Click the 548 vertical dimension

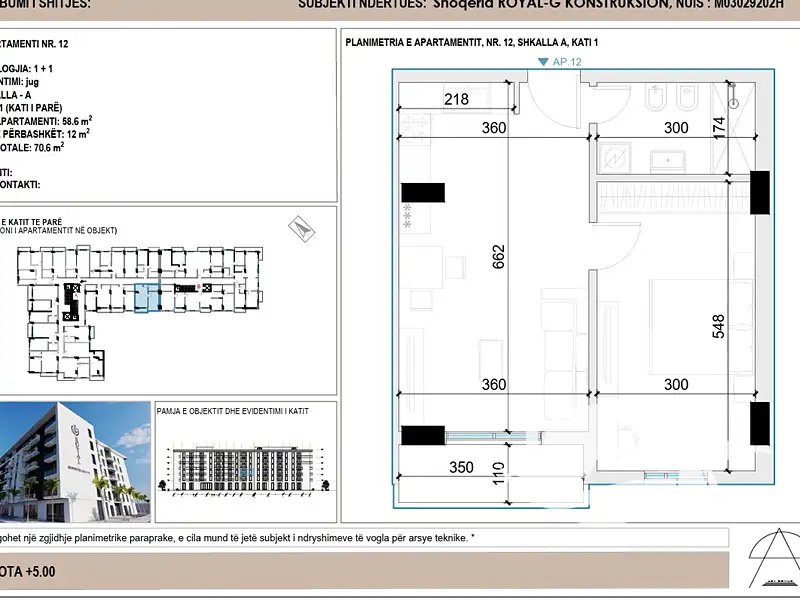pyautogui.click(x=718, y=327)
